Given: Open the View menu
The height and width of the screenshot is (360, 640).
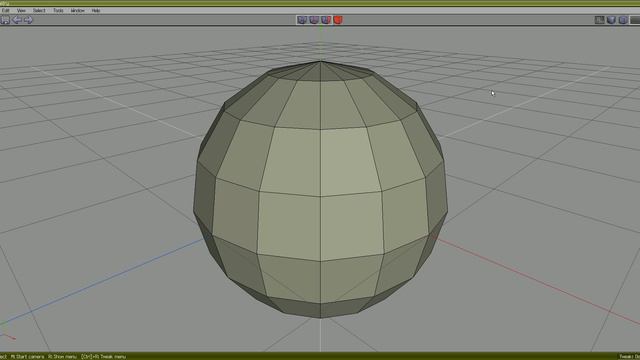Looking at the screenshot, I should tap(21, 11).
